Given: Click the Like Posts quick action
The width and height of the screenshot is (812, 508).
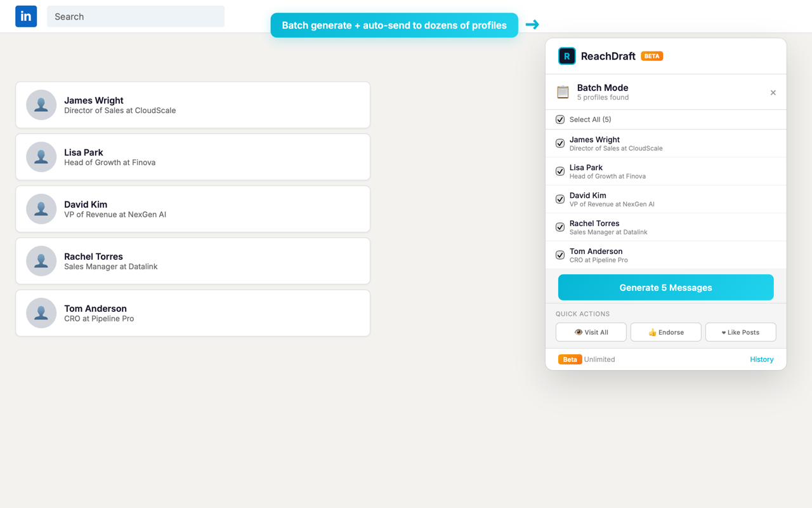Looking at the screenshot, I should 740,332.
